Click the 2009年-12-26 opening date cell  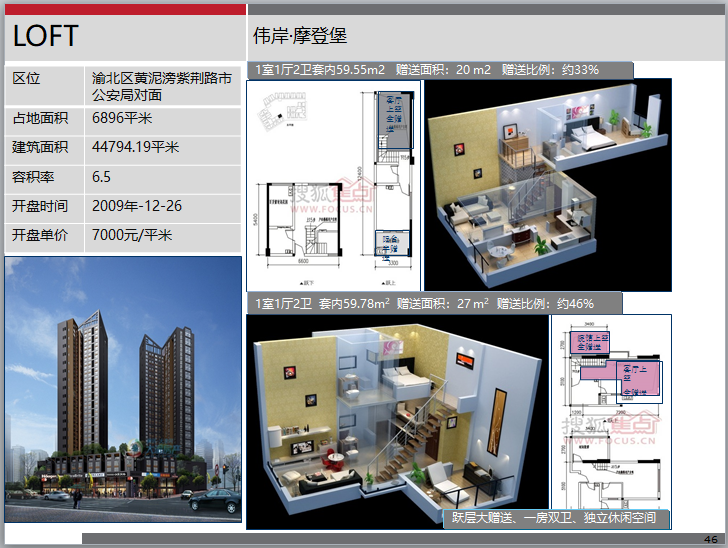click(x=162, y=206)
